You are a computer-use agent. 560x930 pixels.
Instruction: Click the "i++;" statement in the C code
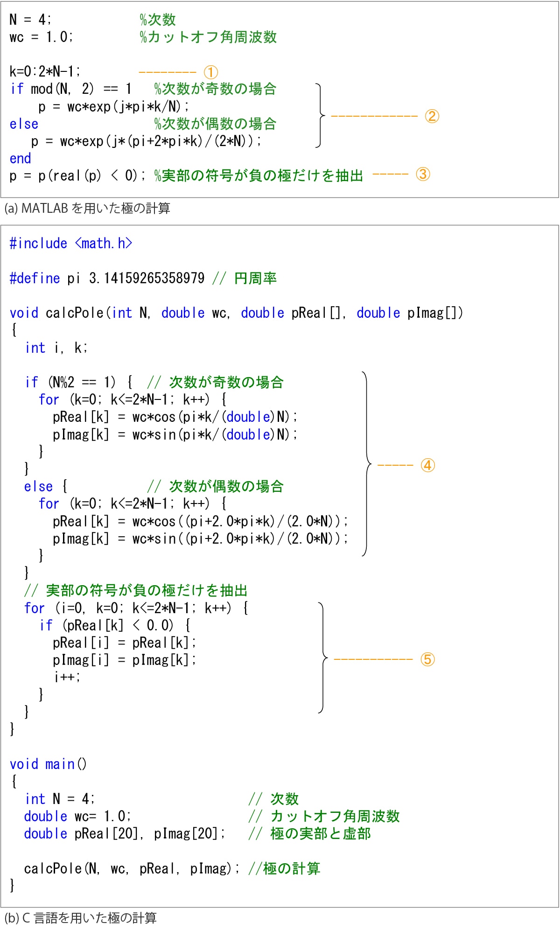point(67,677)
